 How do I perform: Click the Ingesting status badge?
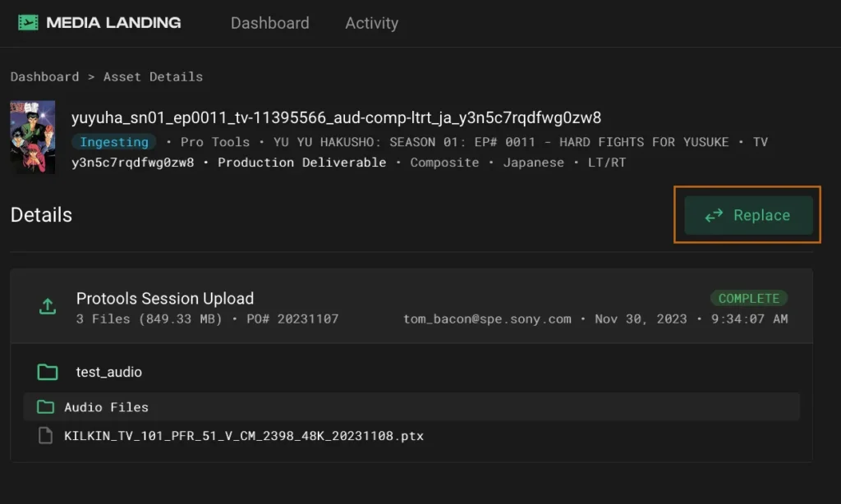click(x=114, y=141)
